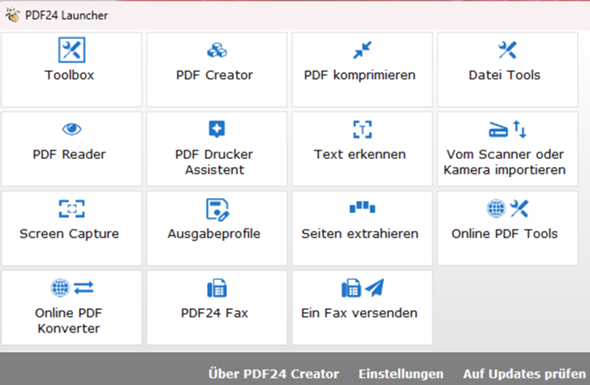This screenshot has width=590, height=385.
Task: Open the PDF24 Fax tile
Action: coord(217,308)
